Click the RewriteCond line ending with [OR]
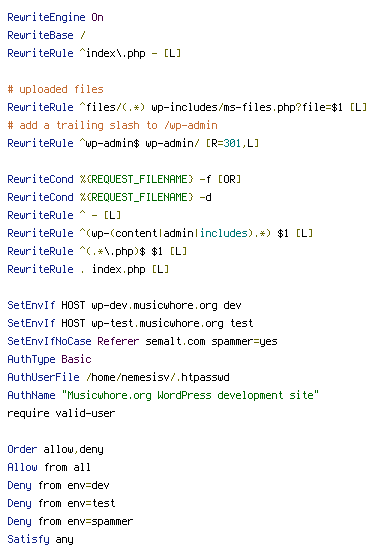Image resolution: width=376 pixels, height=556 pixels. (124, 179)
